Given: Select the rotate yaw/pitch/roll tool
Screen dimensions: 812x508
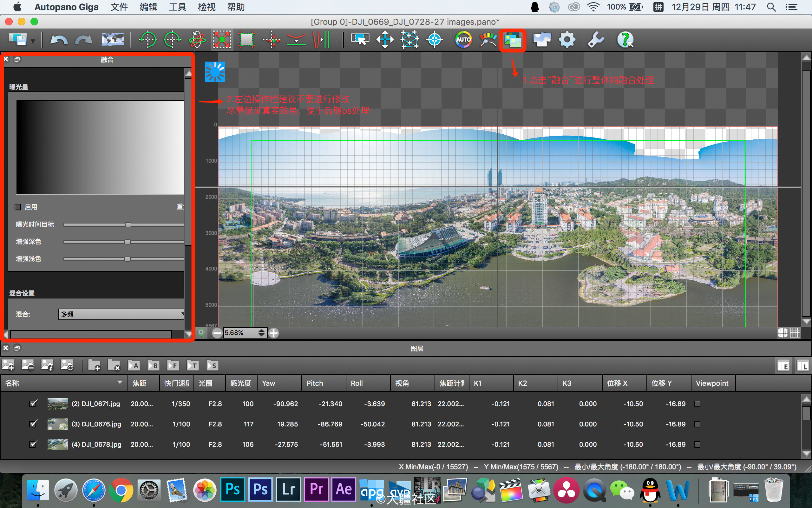Looking at the screenshot, I should [197, 40].
